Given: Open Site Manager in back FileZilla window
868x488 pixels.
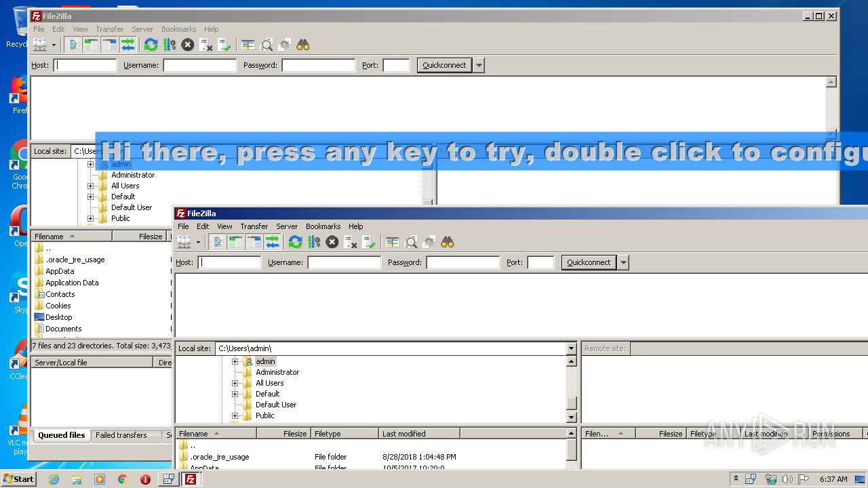Looking at the screenshot, I should pyautogui.click(x=39, y=45).
